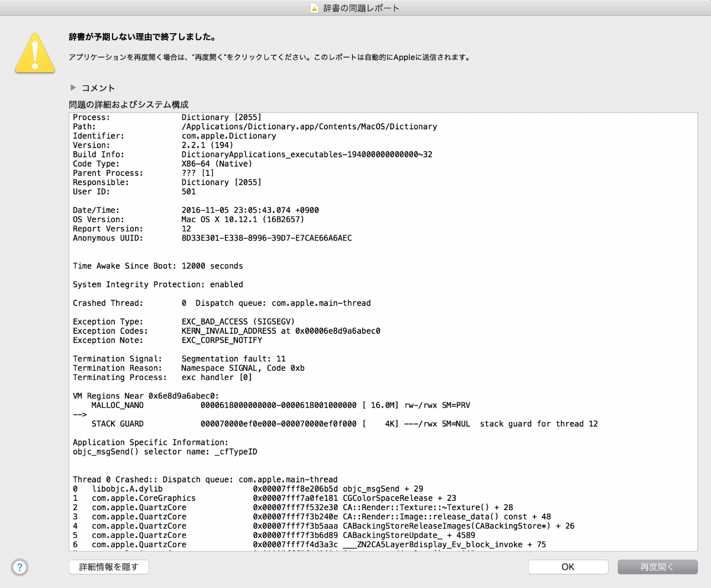Click the Code Type value X86-64 (Native)
The width and height of the screenshot is (711, 588).
[x=217, y=164]
